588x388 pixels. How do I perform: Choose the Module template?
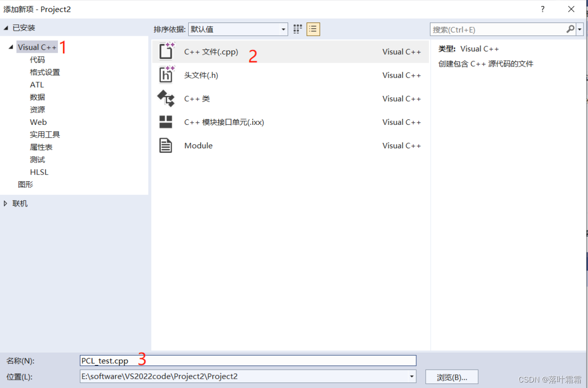tap(290, 145)
